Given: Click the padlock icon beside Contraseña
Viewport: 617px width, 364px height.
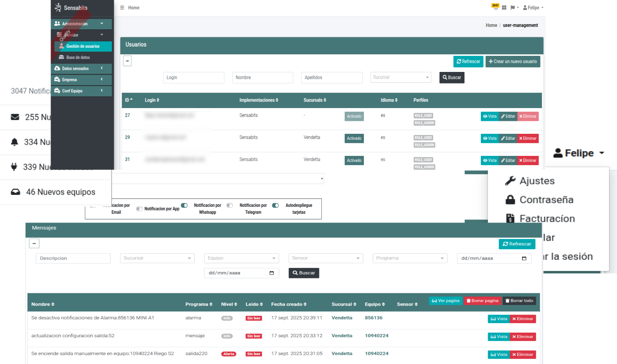Looking at the screenshot, I should [510, 200].
